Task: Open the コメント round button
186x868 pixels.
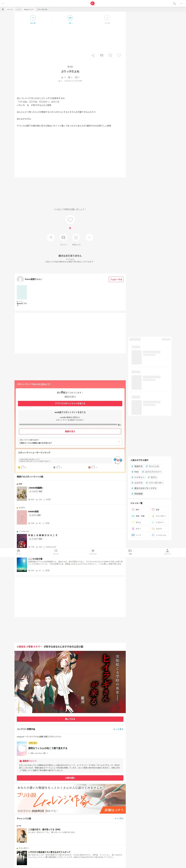Action: tap(63, 237)
